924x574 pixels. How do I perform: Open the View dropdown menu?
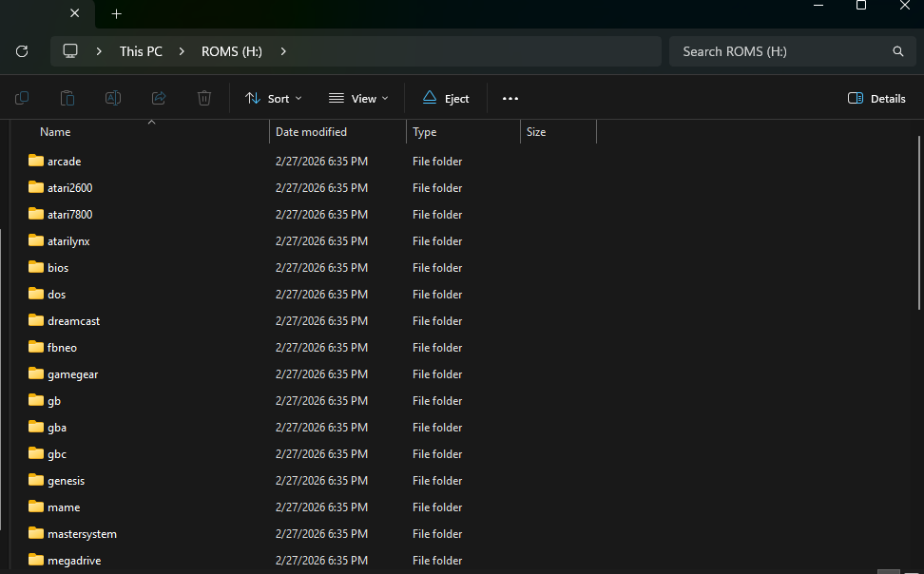point(358,98)
